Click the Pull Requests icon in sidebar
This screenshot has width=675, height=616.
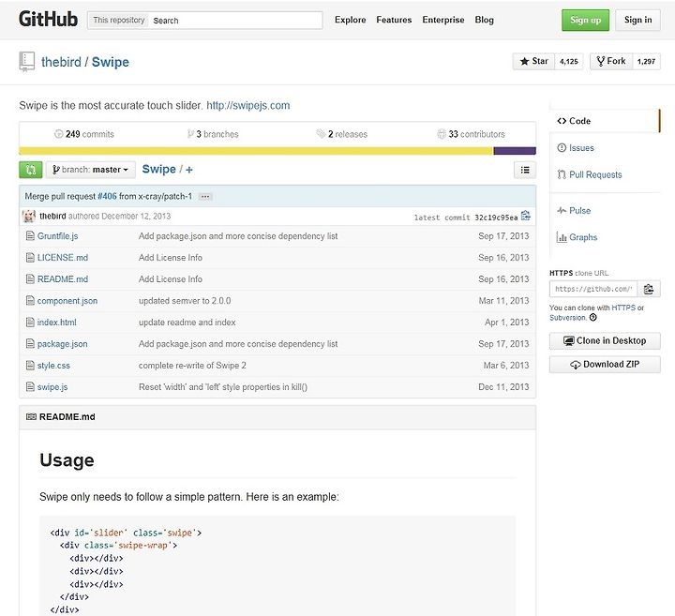click(562, 174)
